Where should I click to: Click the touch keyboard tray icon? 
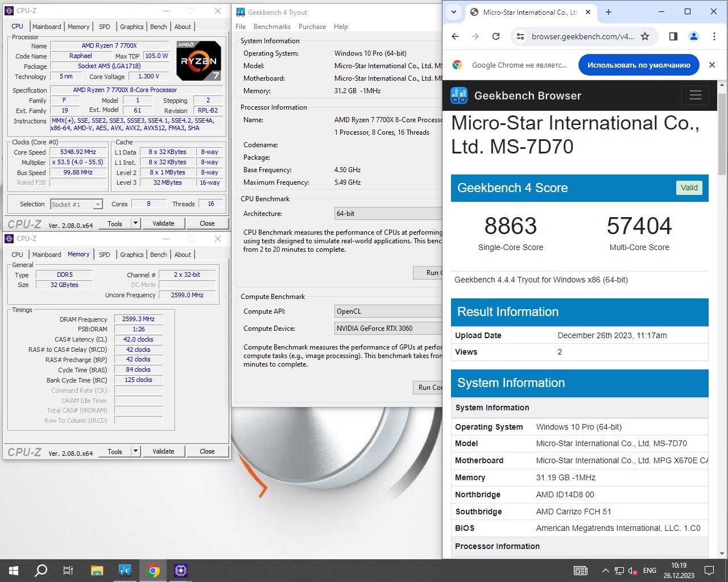(580, 571)
